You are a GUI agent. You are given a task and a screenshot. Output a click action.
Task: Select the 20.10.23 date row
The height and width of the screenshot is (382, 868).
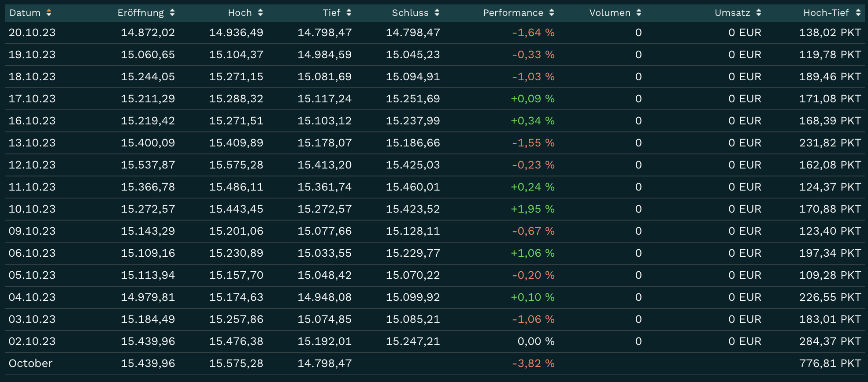(x=32, y=33)
